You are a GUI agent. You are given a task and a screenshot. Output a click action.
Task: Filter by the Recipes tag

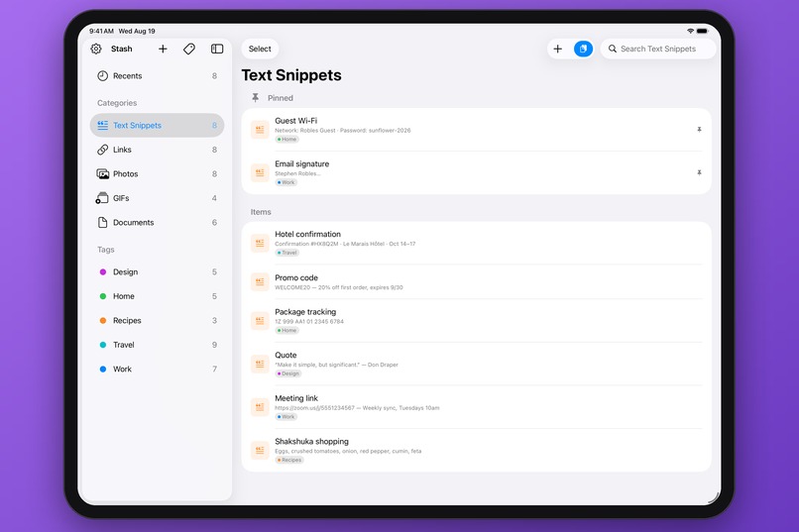click(x=157, y=321)
